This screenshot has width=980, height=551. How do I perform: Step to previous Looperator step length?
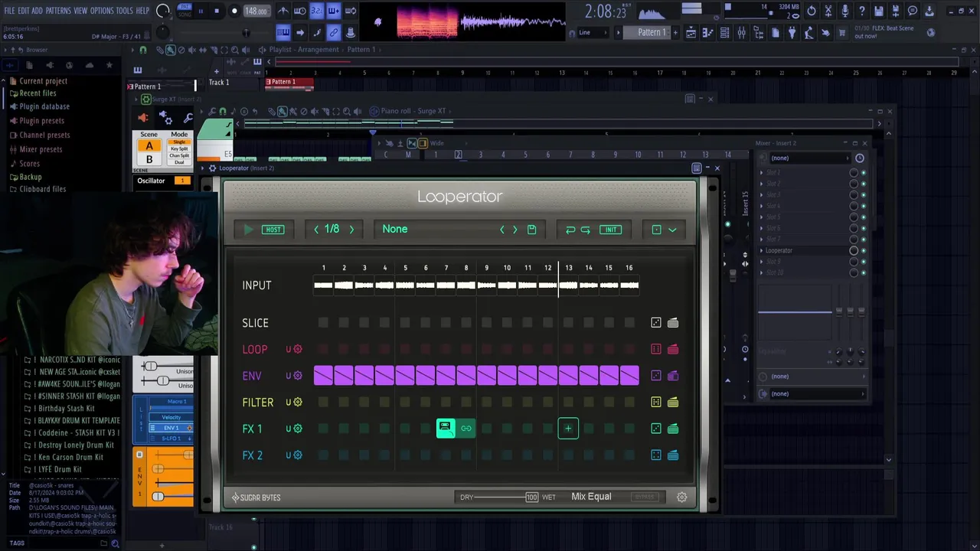(316, 230)
